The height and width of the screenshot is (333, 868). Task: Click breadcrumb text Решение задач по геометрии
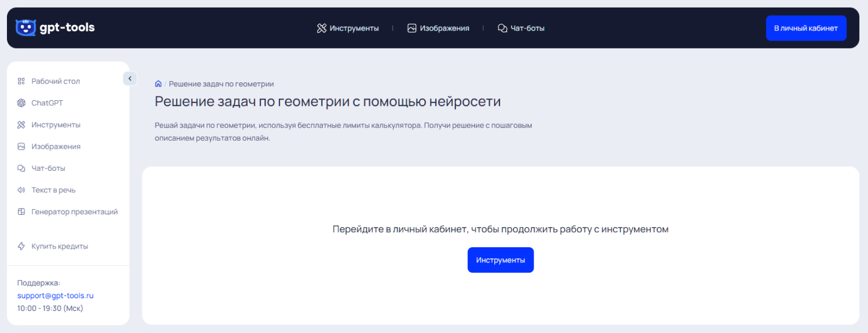[x=221, y=84]
